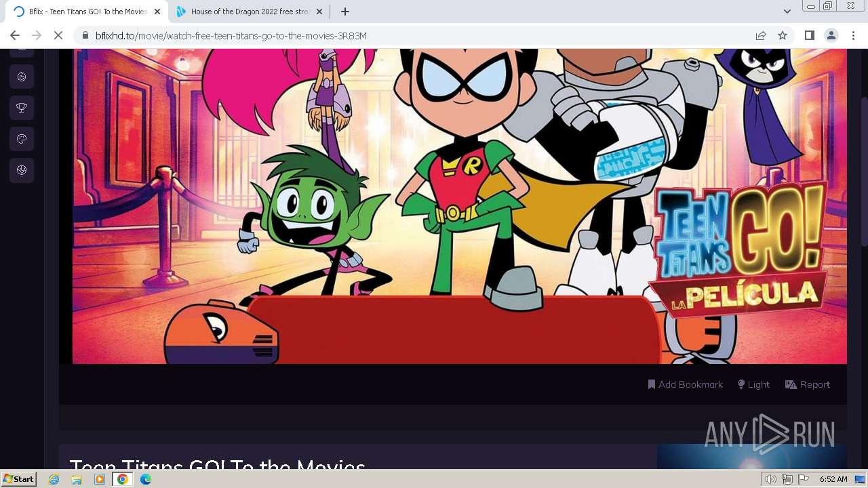This screenshot has width=868, height=488.
Task: Open the trophy icon in the left sidebar
Action: click(x=22, y=108)
